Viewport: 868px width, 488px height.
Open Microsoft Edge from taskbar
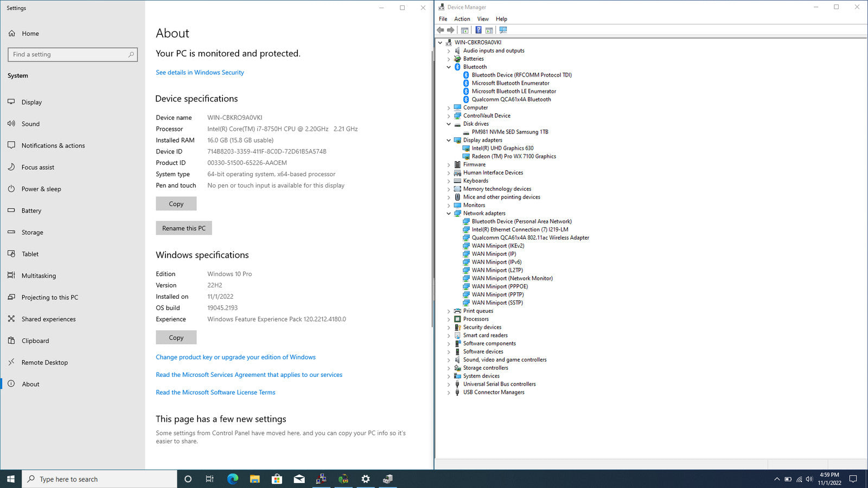(x=233, y=479)
